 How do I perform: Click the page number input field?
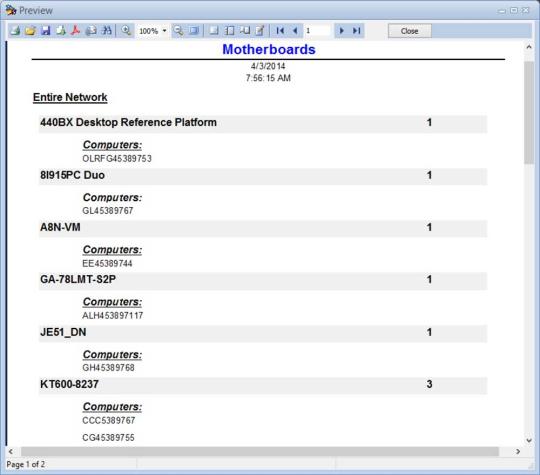[318, 31]
